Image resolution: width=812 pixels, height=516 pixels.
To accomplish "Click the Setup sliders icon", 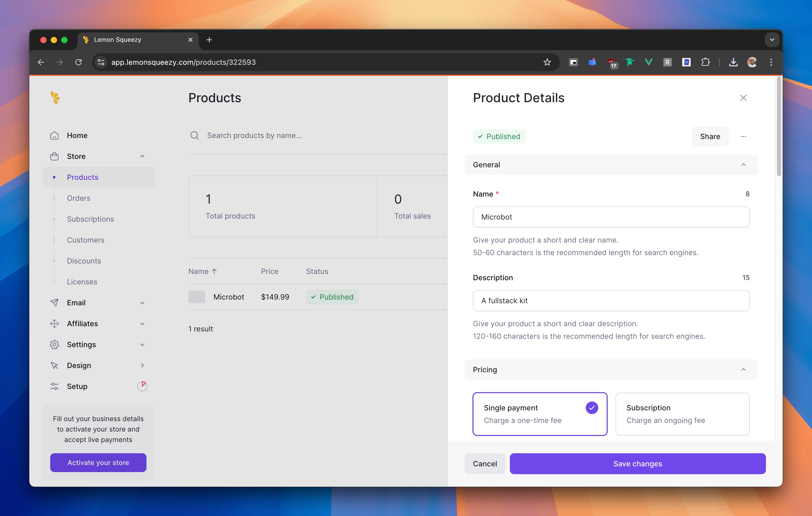I will 54,386.
